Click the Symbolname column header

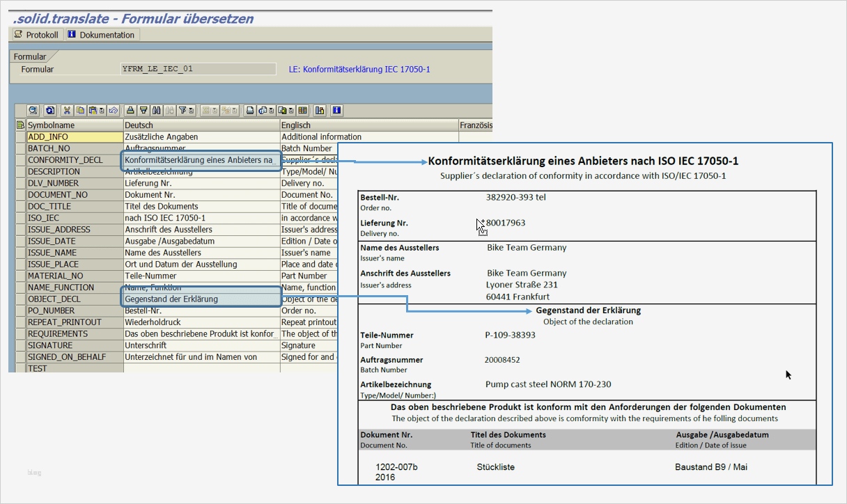pos(73,125)
